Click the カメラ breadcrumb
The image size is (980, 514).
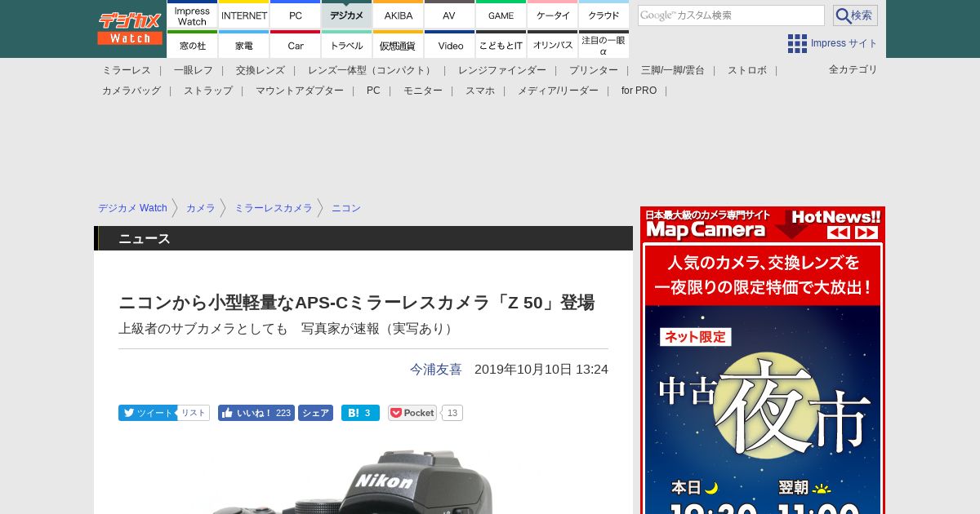coord(200,208)
